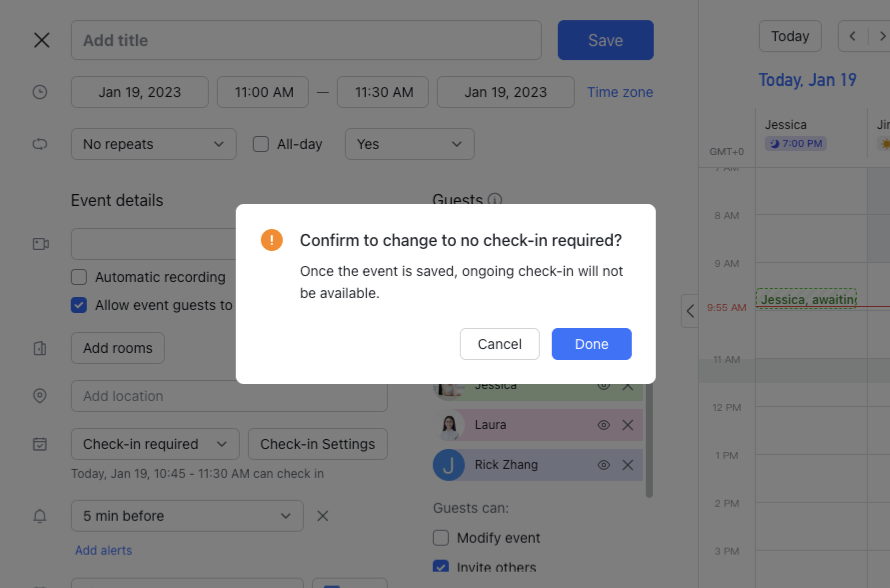Open the No repeats dropdown
Image resolution: width=890 pixels, height=588 pixels.
[153, 144]
